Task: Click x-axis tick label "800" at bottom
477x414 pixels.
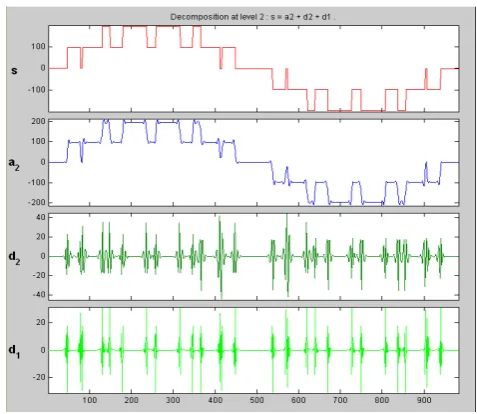Action: pyautogui.click(x=382, y=400)
